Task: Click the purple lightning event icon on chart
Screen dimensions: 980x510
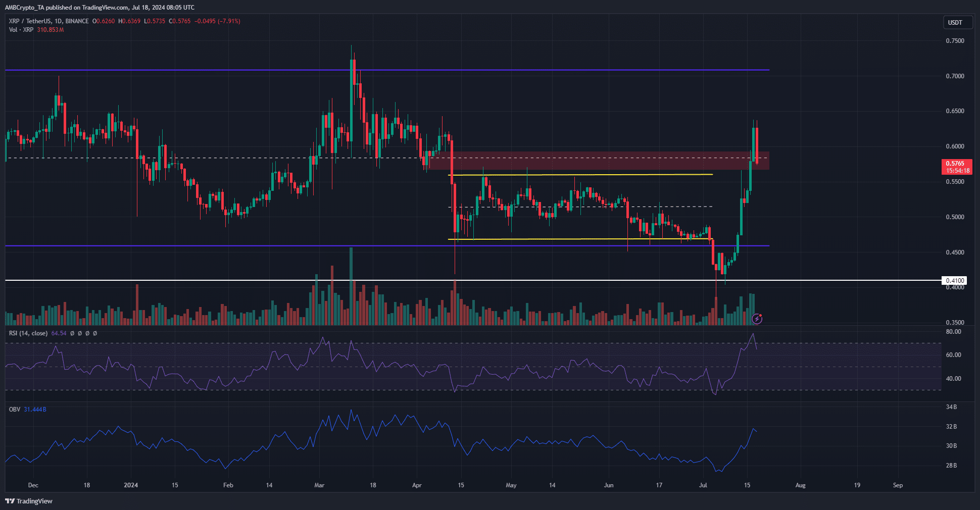Action: tap(757, 319)
